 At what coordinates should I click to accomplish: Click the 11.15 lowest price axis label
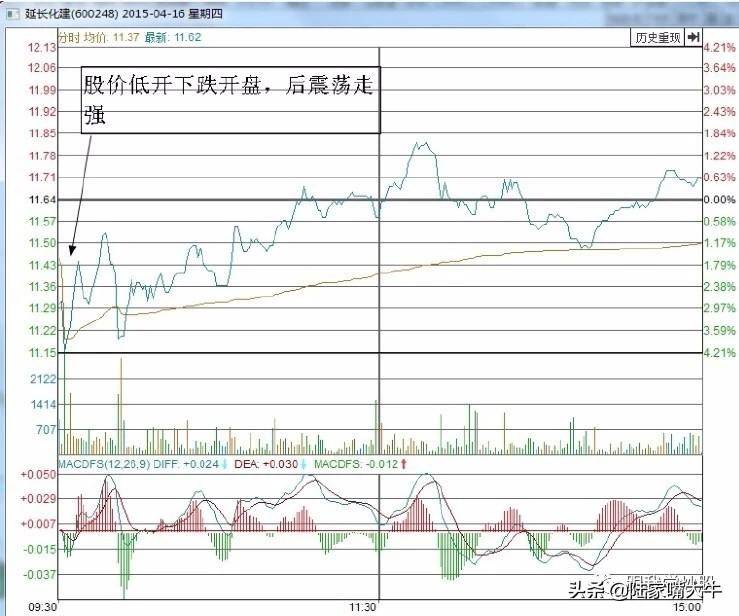click(x=42, y=353)
